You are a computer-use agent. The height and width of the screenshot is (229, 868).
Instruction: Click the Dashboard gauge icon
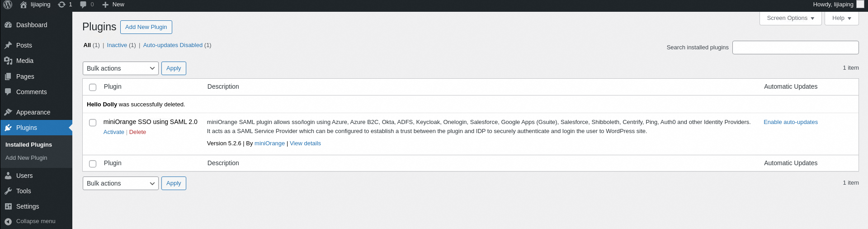tap(8, 25)
